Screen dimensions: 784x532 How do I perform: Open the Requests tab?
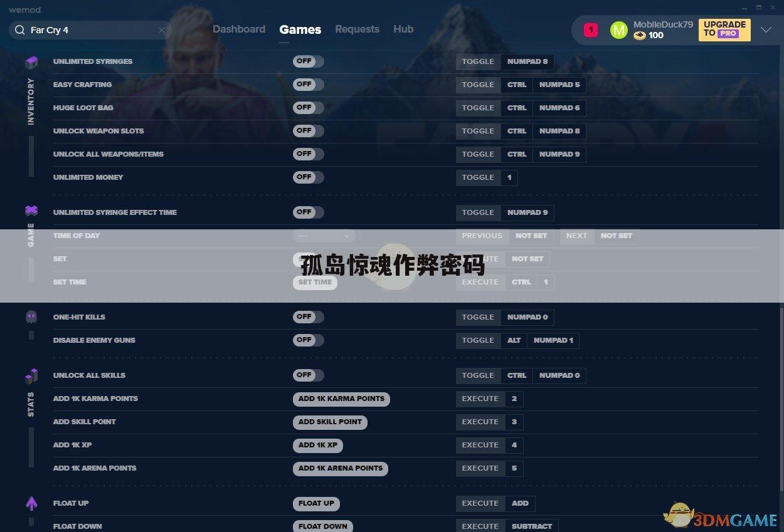point(357,29)
